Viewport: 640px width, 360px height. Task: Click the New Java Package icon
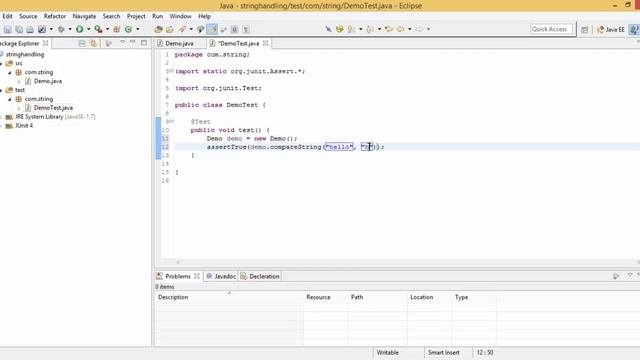(117, 29)
